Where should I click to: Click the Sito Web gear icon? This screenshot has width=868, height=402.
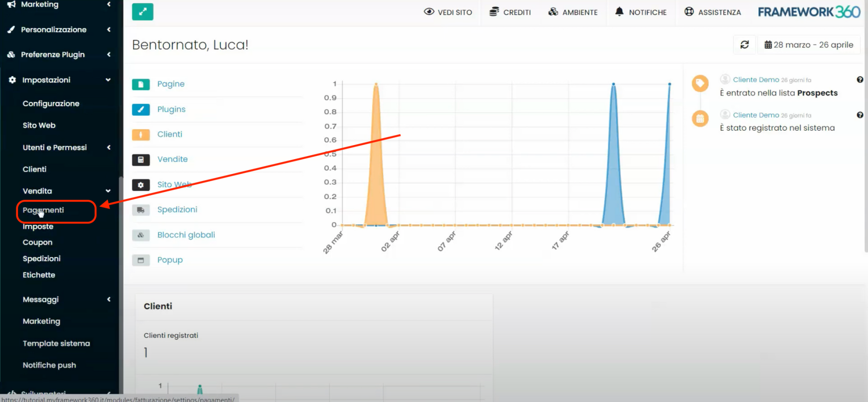tap(141, 185)
